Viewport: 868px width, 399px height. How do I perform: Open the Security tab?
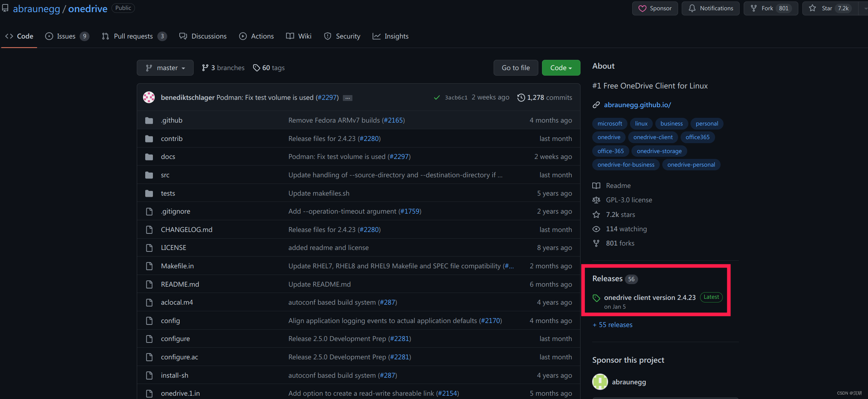342,36
